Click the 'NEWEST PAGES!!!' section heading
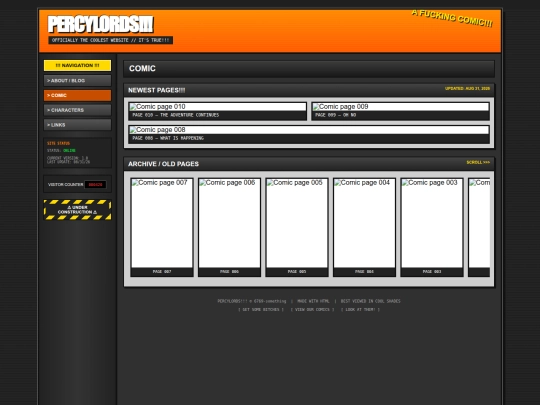The width and height of the screenshot is (540, 405). click(x=157, y=90)
